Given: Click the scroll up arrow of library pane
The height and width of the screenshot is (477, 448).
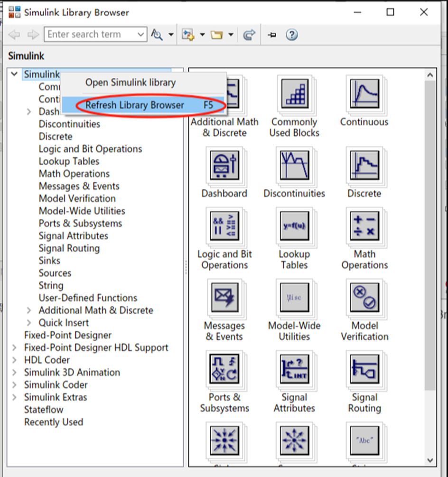Looking at the screenshot, I should click(430, 75).
